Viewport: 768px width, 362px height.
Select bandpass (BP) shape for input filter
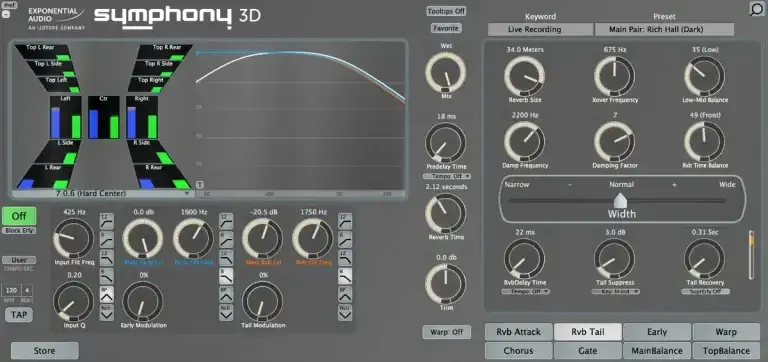coord(107,294)
